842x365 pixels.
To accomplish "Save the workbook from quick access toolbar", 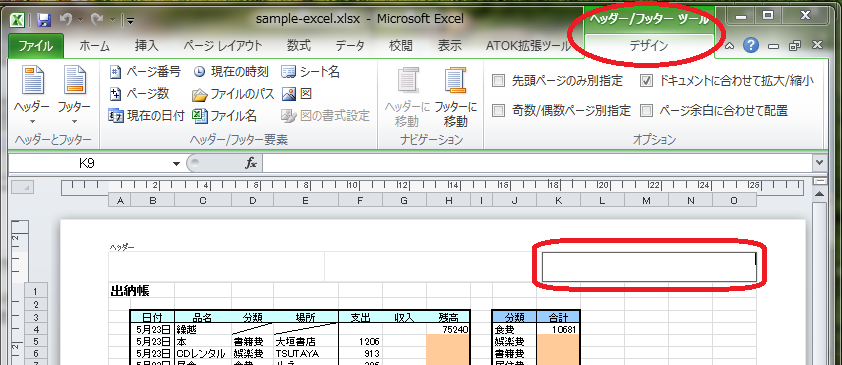I will (43, 20).
